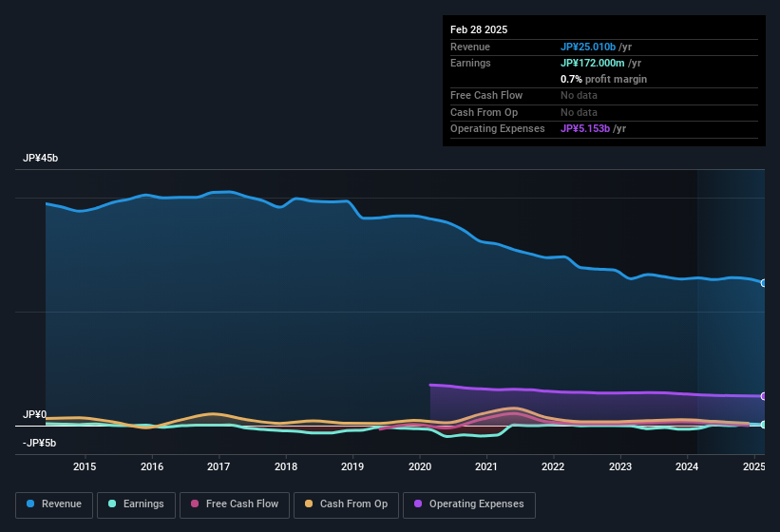Toggle the Revenue legend button
The height and width of the screenshot is (532, 780).
pos(54,504)
